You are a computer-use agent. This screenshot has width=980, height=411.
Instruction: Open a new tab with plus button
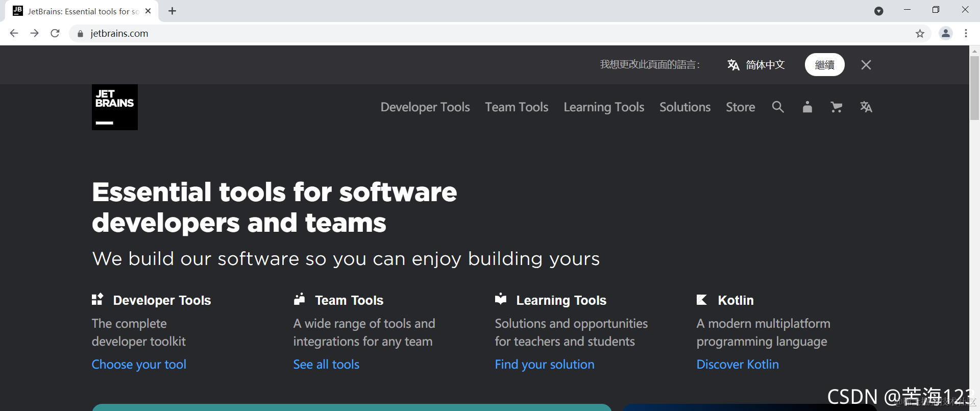(x=173, y=11)
